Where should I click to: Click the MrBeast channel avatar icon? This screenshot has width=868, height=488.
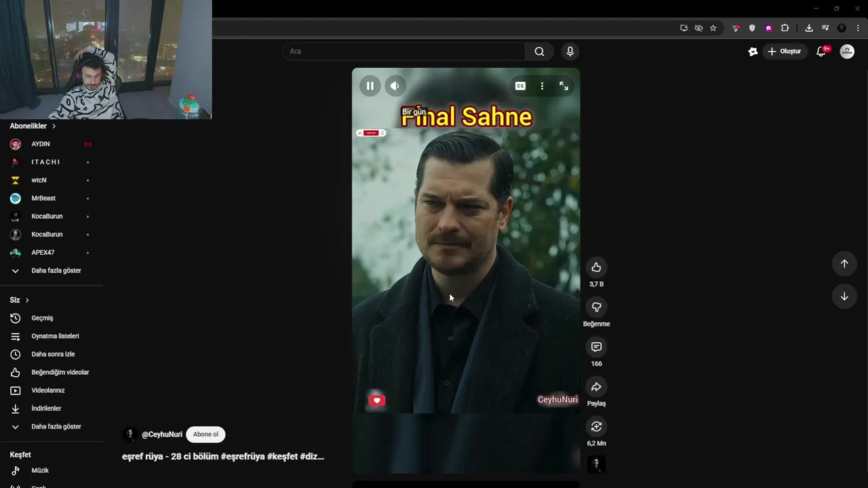click(x=16, y=198)
